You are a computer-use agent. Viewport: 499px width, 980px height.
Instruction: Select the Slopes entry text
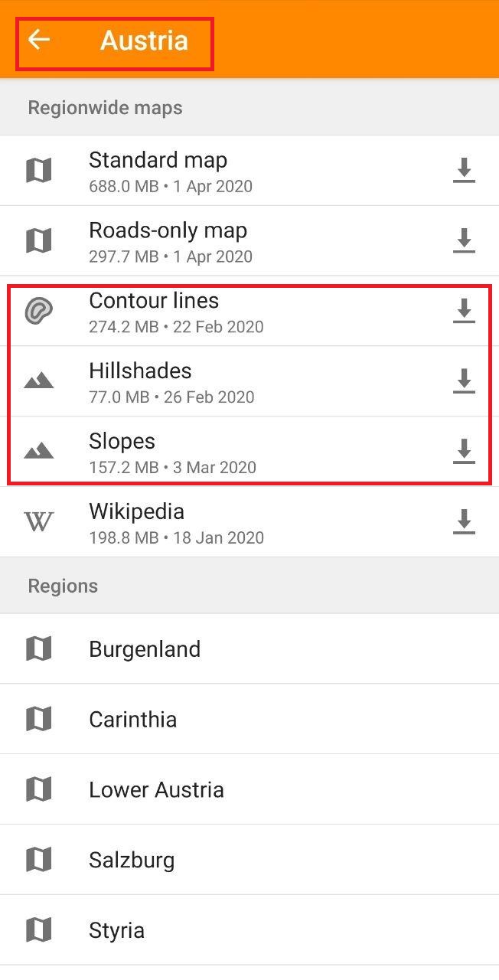(x=122, y=441)
